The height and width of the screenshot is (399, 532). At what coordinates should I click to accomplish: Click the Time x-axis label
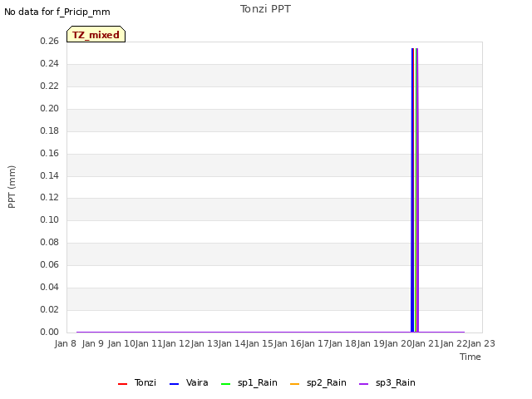pyautogui.click(x=470, y=357)
